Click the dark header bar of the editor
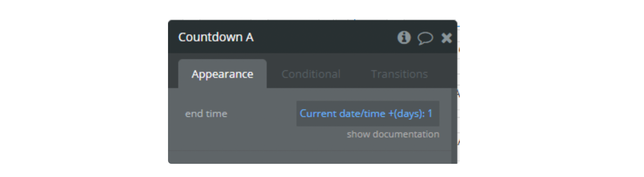The height and width of the screenshot is (177, 644). point(313,37)
